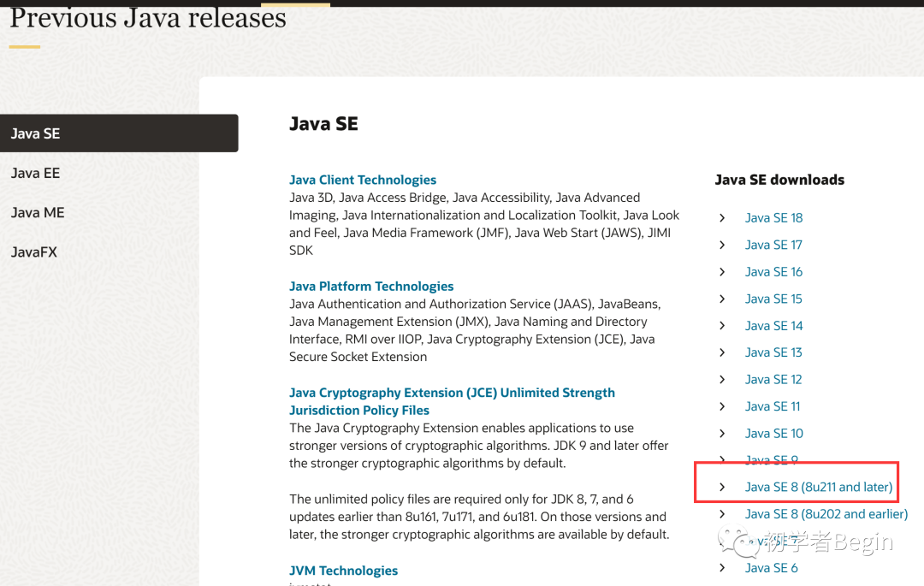Click chevron beside Java SE 8 (8u202 and earlier)
924x586 pixels.
pos(722,514)
